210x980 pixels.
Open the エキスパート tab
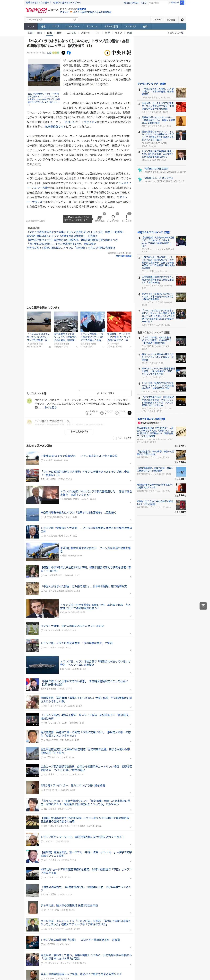tap(72, 26)
